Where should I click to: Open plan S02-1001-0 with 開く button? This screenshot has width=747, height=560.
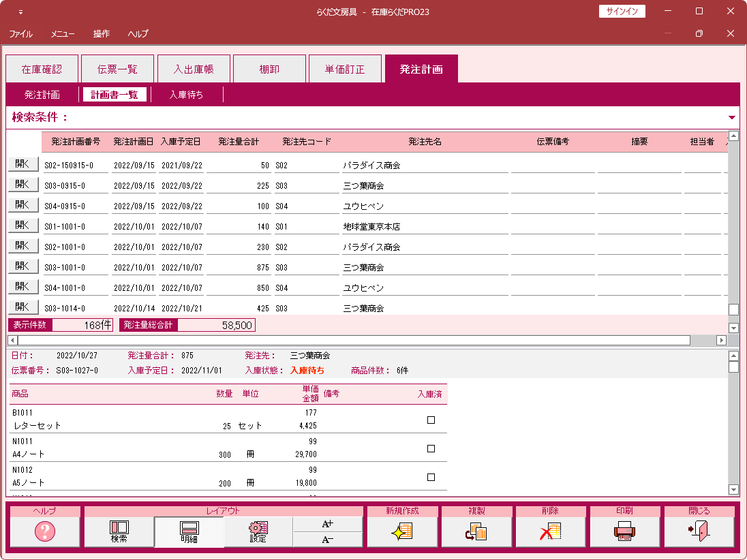pyautogui.click(x=23, y=246)
